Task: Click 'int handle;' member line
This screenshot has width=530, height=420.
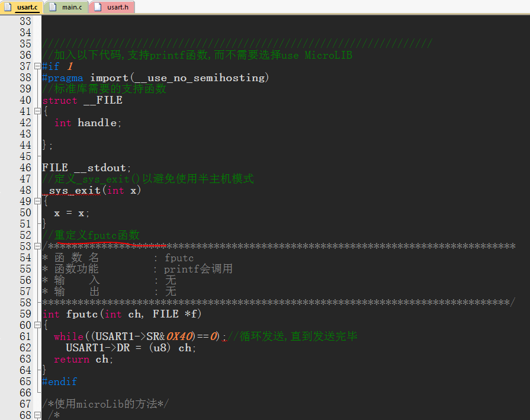Action: pos(88,123)
